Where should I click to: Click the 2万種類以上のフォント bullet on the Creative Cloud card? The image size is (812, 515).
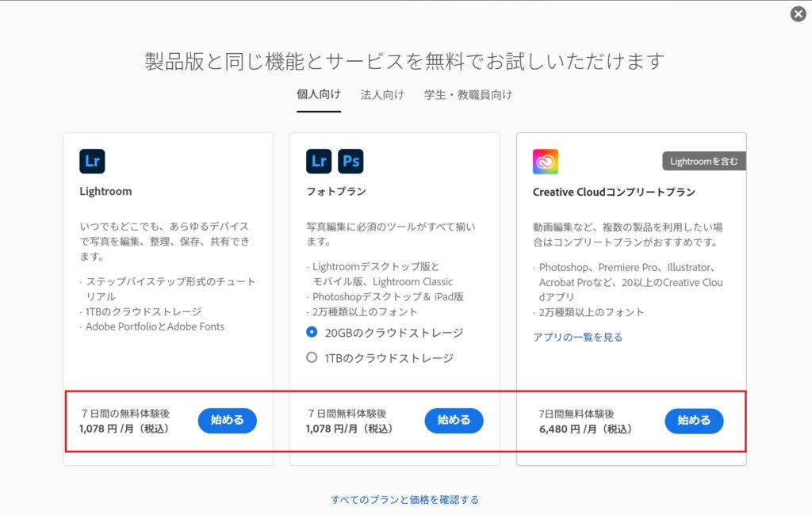tap(592, 312)
